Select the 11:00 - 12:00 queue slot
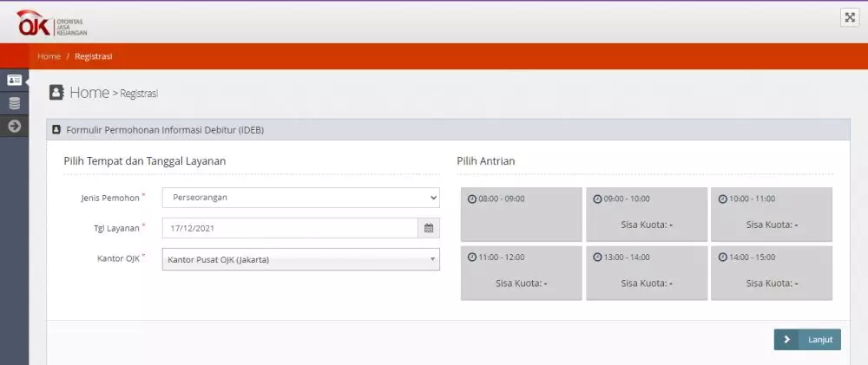Image resolution: width=868 pixels, height=365 pixels. pyautogui.click(x=521, y=273)
